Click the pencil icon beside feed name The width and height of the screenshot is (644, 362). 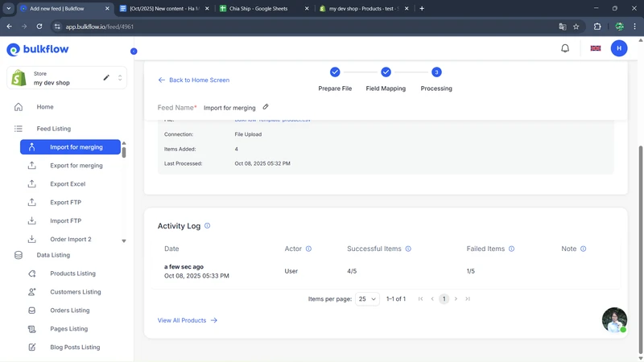(266, 107)
